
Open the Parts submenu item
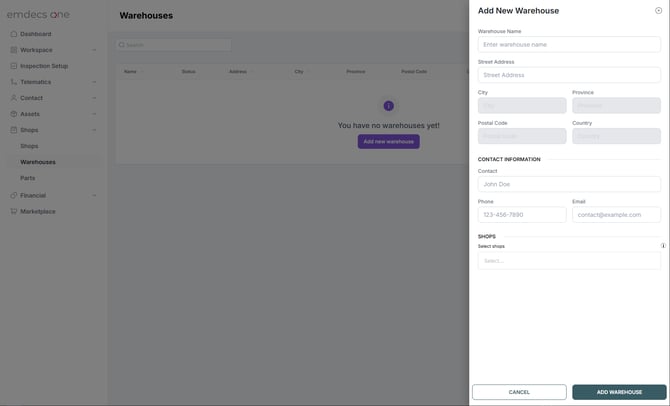coord(28,178)
